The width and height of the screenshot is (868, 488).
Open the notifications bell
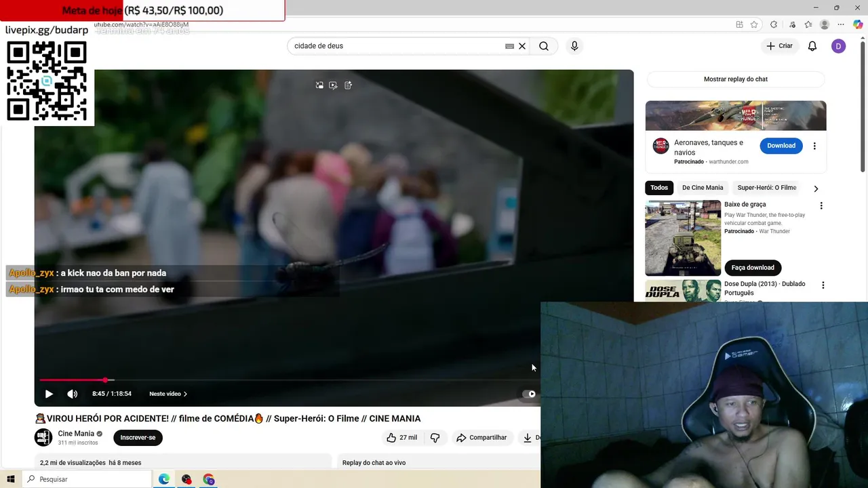coord(812,46)
